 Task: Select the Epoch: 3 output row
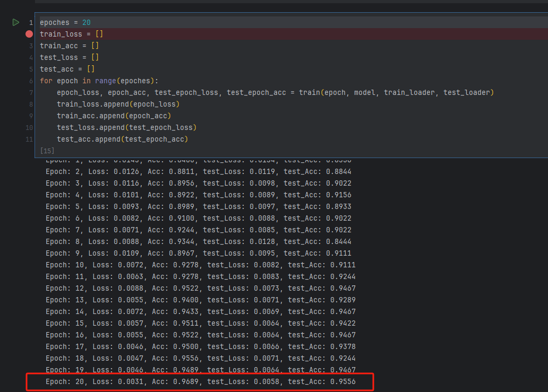199,183
